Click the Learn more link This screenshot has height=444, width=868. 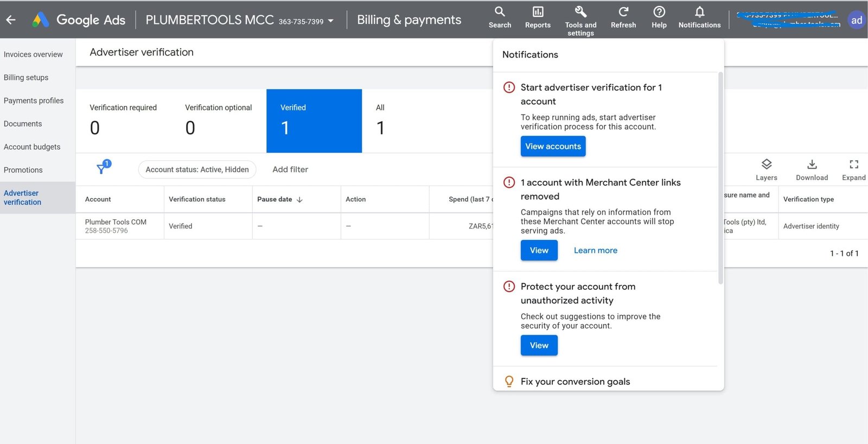click(x=595, y=250)
